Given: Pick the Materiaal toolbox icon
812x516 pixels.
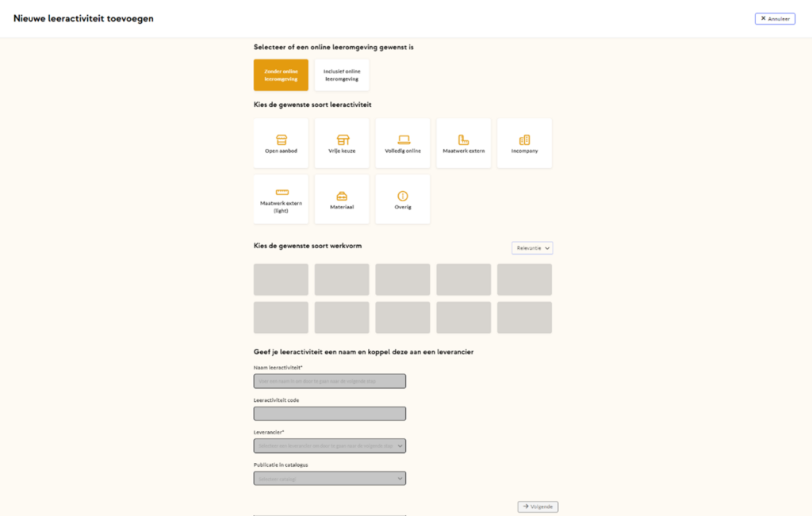Looking at the screenshot, I should pyautogui.click(x=342, y=196).
